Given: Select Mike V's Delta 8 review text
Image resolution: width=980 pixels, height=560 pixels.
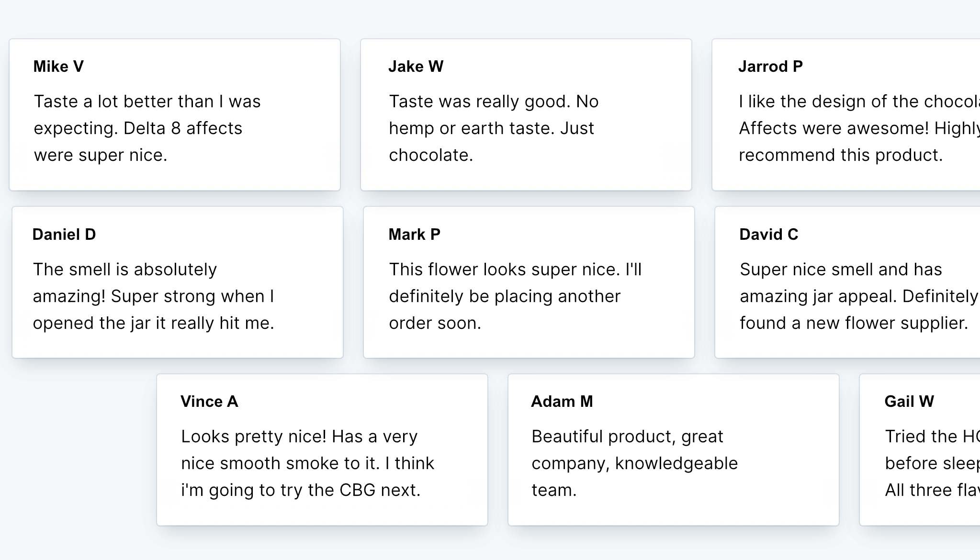Looking at the screenshot, I should coord(147,128).
